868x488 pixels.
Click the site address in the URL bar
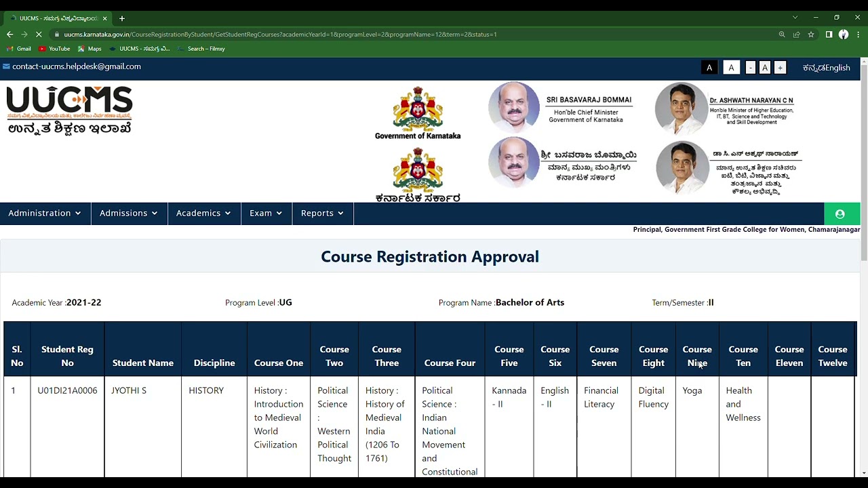[280, 35]
